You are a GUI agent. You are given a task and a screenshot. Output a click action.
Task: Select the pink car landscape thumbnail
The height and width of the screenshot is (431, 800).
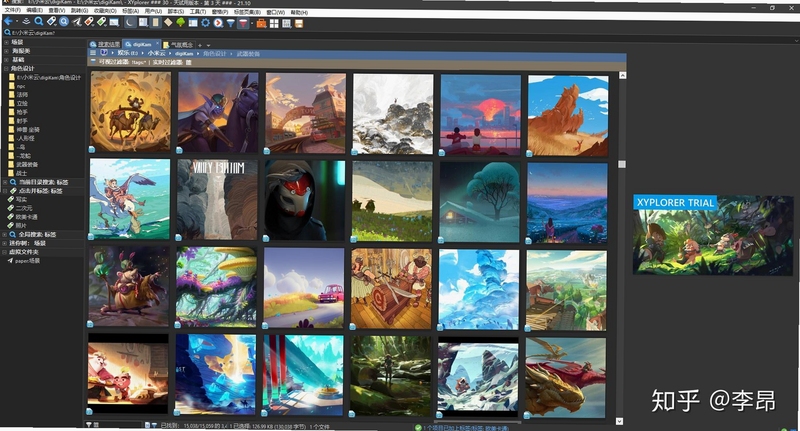pyautogui.click(x=304, y=288)
